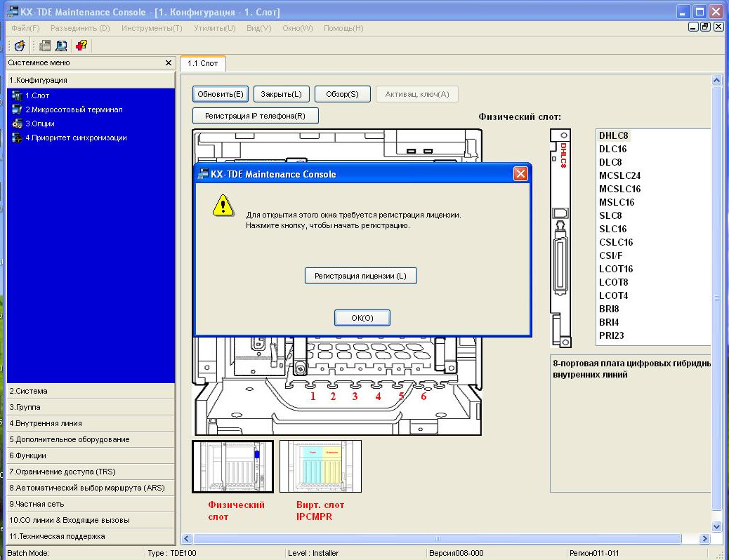Expand the 11.Техническая поддержка section
This screenshot has width=729, height=560.
tap(91, 536)
